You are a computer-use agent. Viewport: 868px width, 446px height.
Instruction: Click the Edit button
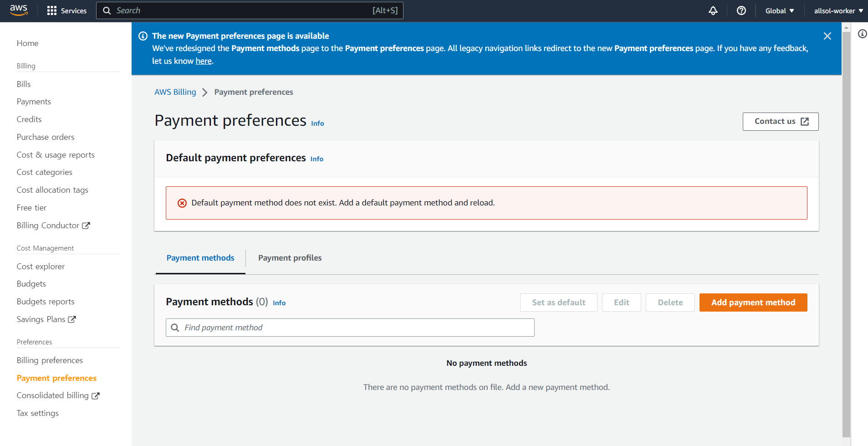(x=622, y=302)
